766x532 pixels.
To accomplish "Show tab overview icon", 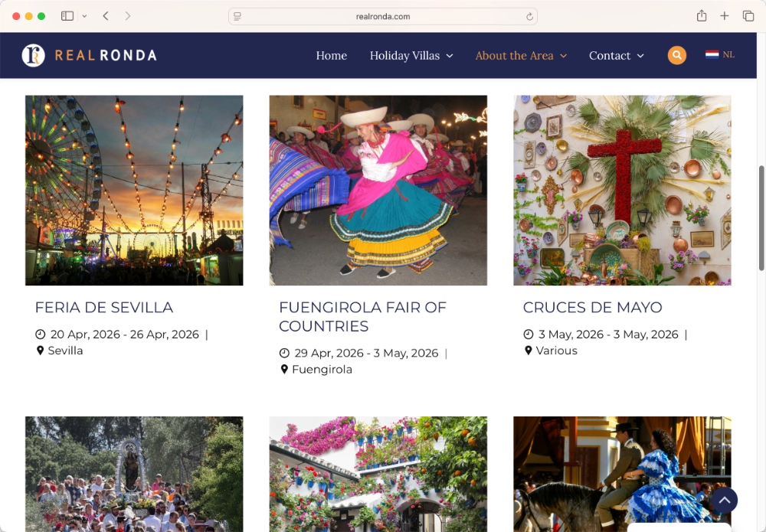I will [748, 16].
